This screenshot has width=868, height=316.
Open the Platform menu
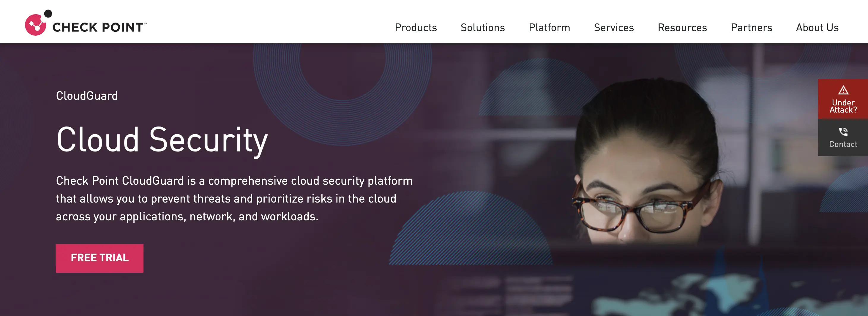549,28
